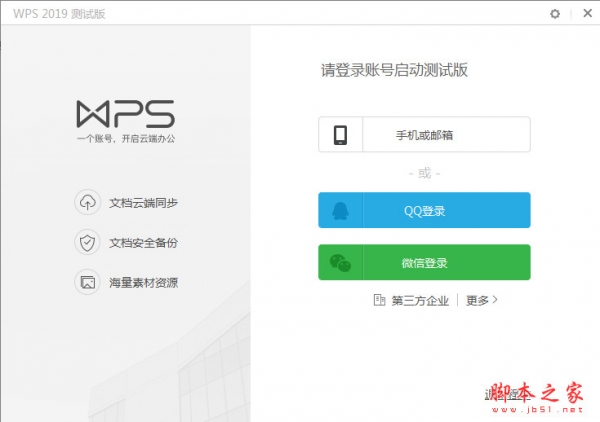
Task: Click the 海量素材资源 label
Action: (x=143, y=283)
